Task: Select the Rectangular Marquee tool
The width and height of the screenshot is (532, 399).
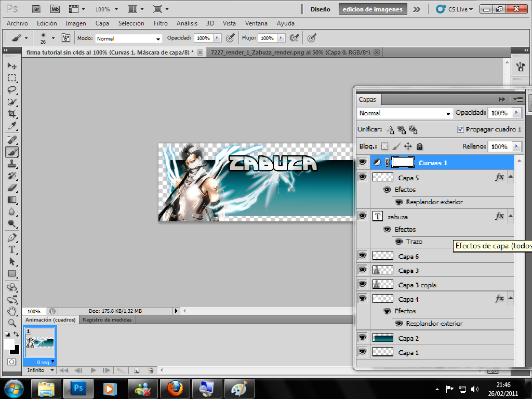Action: click(x=12, y=78)
